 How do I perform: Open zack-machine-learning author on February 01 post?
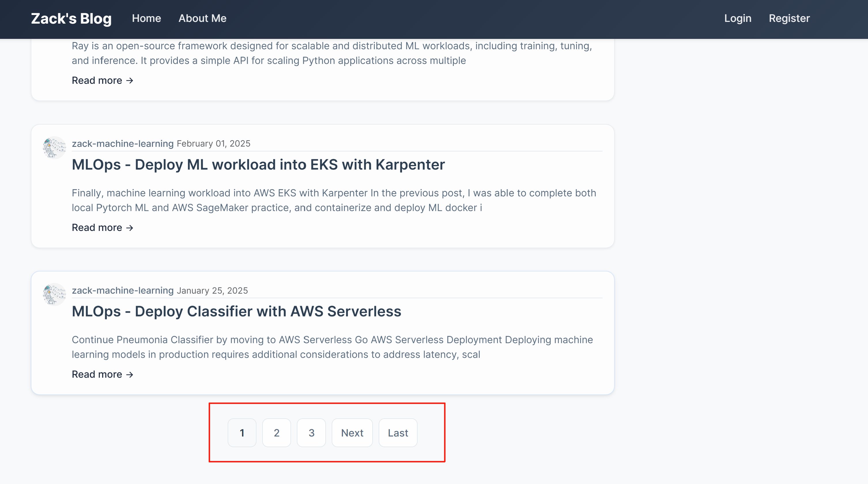pos(123,143)
